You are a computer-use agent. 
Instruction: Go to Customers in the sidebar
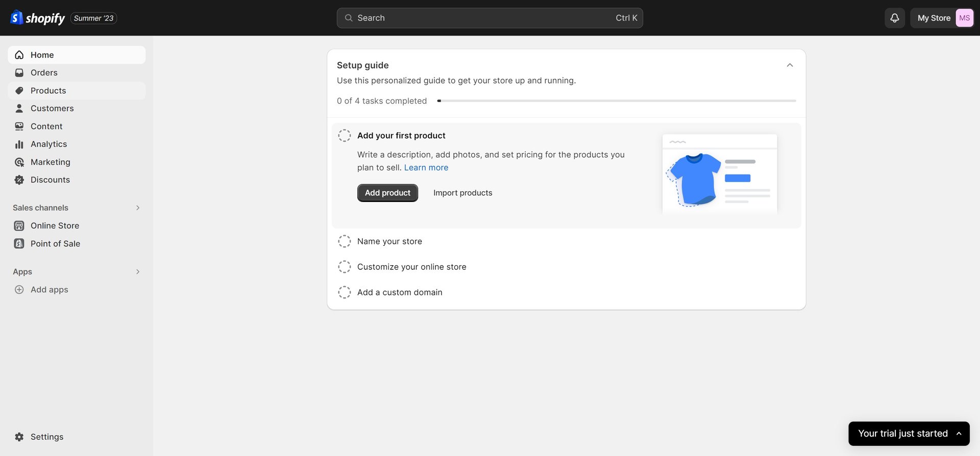click(x=52, y=109)
